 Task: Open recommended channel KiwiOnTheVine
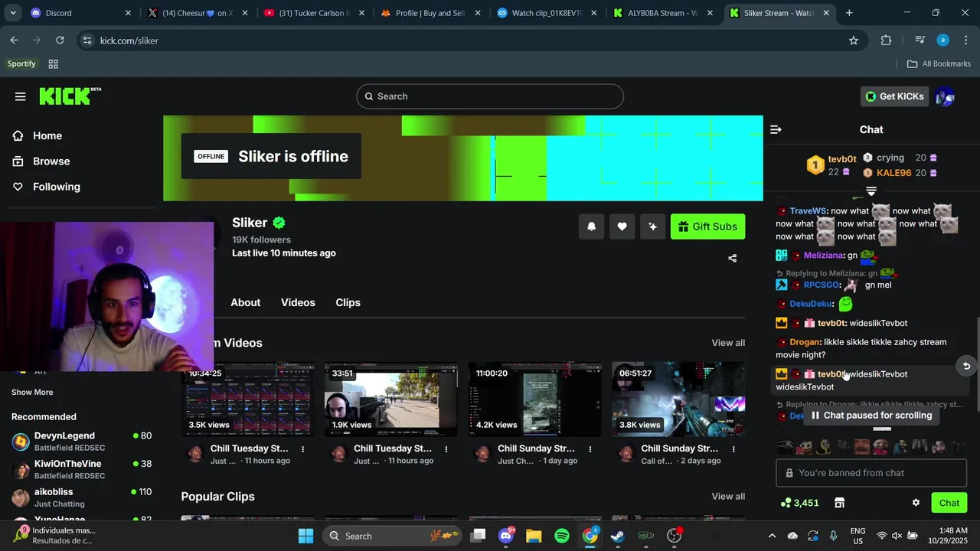[x=81, y=469]
